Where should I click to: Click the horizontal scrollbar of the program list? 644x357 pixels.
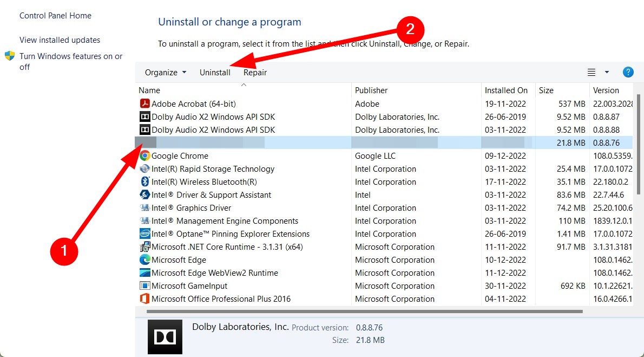(x=364, y=311)
